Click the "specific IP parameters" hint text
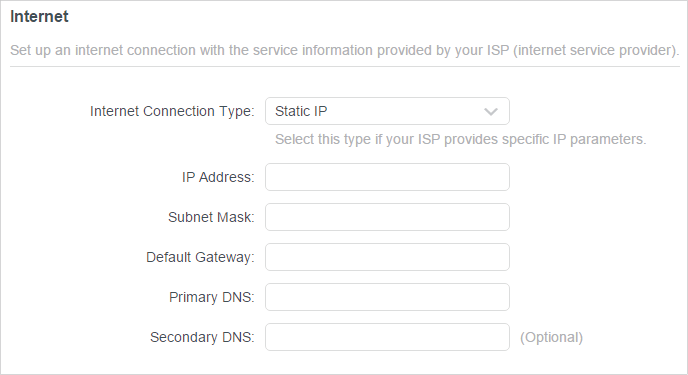 (574, 139)
